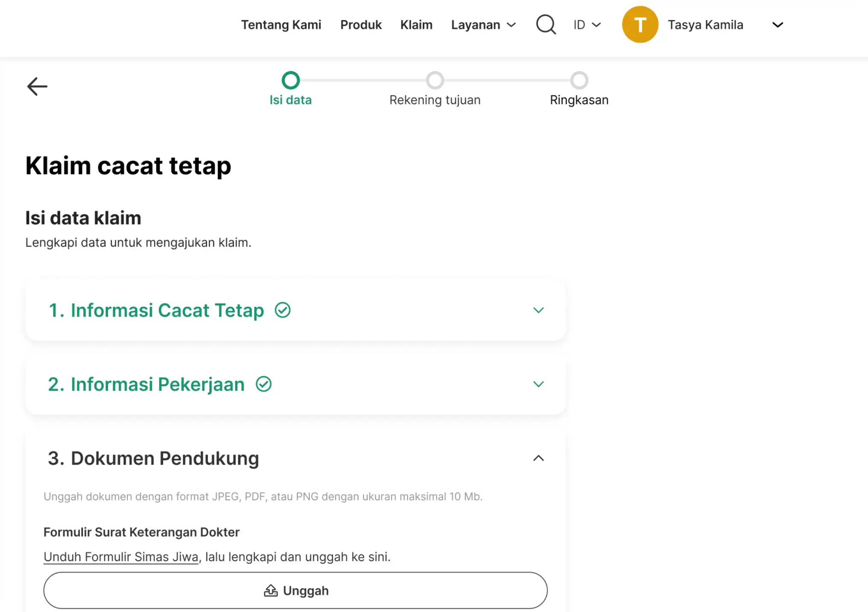Image resolution: width=868 pixels, height=612 pixels.
Task: Open the Layanan dropdown menu
Action: (x=484, y=25)
